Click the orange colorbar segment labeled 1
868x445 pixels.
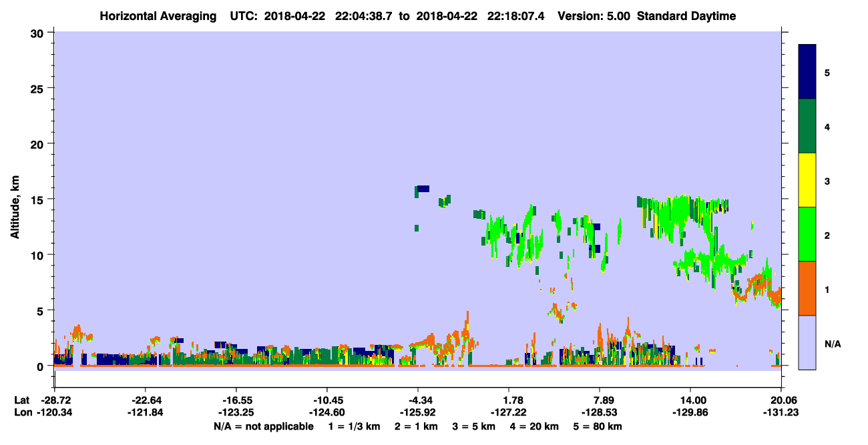(808, 288)
